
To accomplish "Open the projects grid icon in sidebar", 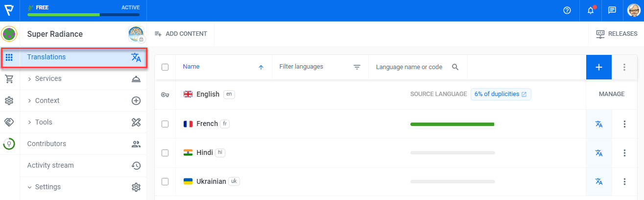I will coord(9,57).
